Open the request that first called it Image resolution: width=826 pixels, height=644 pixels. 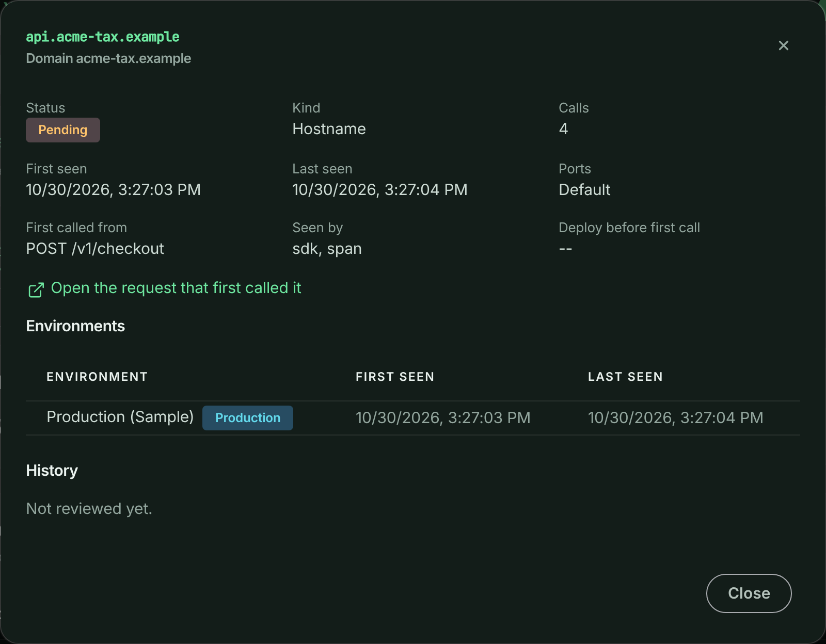pos(165,288)
